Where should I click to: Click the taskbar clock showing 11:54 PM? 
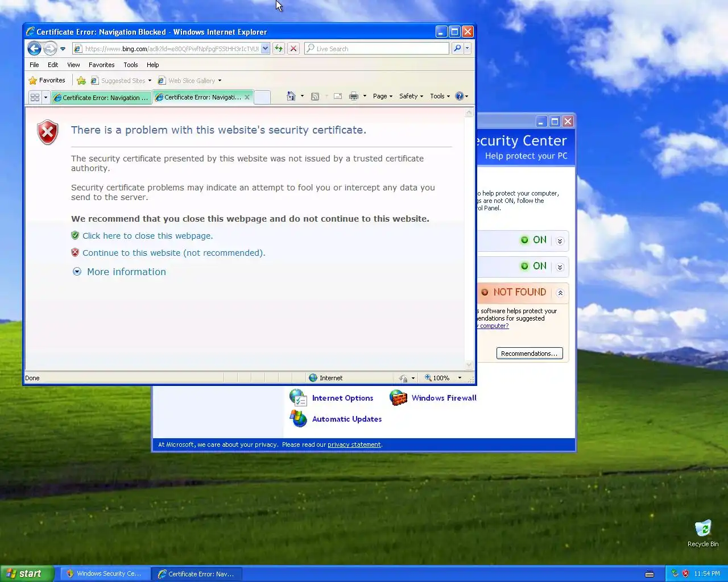pyautogui.click(x=707, y=573)
